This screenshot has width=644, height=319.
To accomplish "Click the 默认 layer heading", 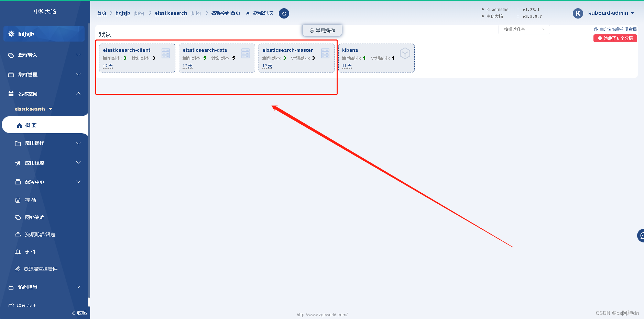I will (105, 35).
